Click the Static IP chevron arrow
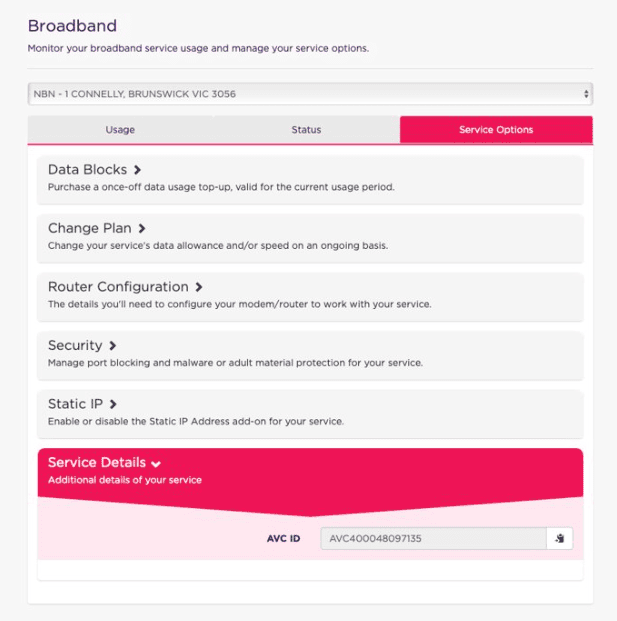The width and height of the screenshot is (617, 621). (x=114, y=404)
